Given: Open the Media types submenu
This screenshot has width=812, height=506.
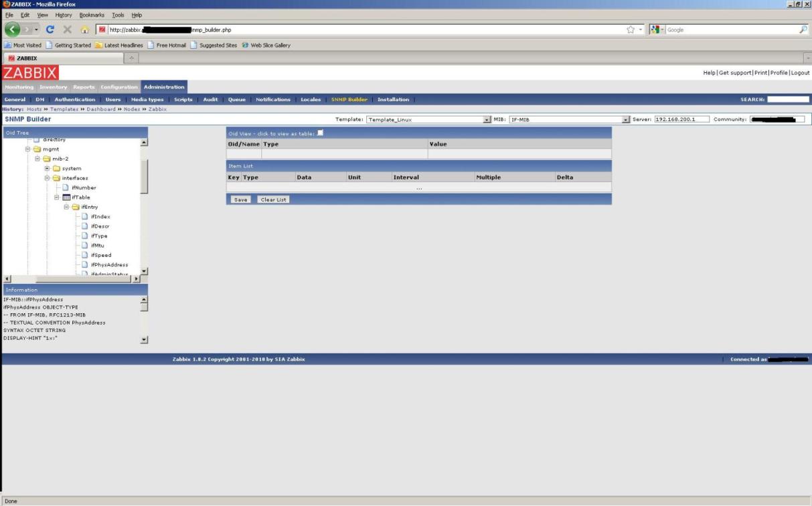Looking at the screenshot, I should 147,100.
